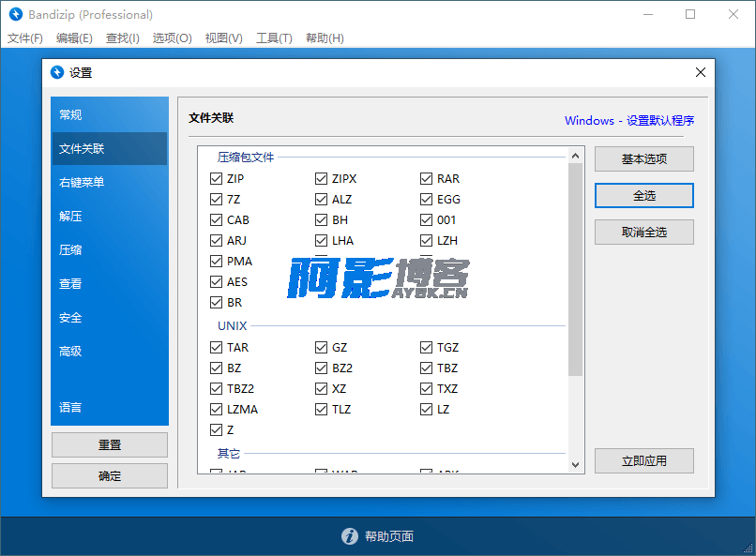This screenshot has width=756, height=556.
Task: Click the format list scrollbar thumb
Action: click(x=575, y=270)
